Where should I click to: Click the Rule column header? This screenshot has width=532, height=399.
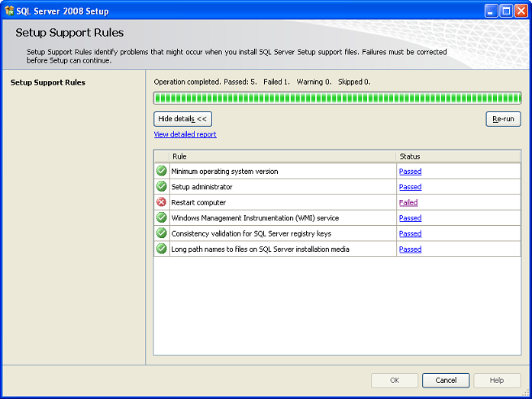tap(282, 156)
